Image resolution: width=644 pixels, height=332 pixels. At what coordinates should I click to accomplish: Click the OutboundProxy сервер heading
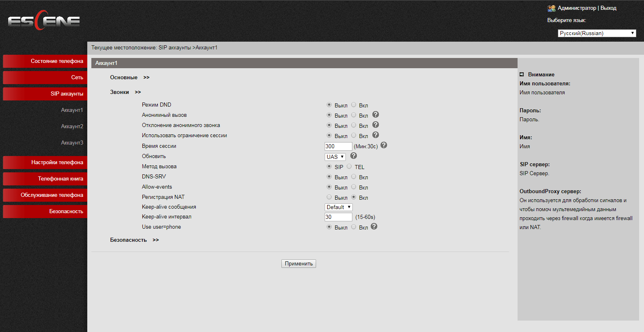[550, 191]
